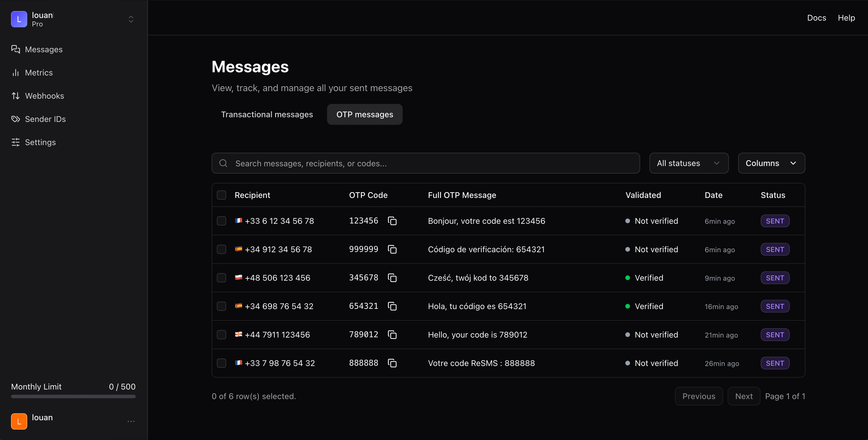Click 'Page 1 of 1' pagination text
868x440 pixels.
(x=785, y=396)
